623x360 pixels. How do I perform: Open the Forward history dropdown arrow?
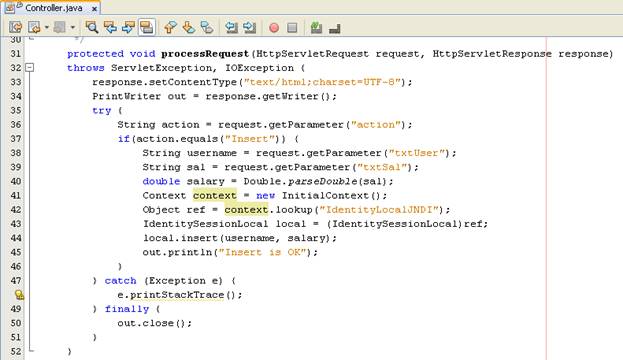tap(73, 27)
